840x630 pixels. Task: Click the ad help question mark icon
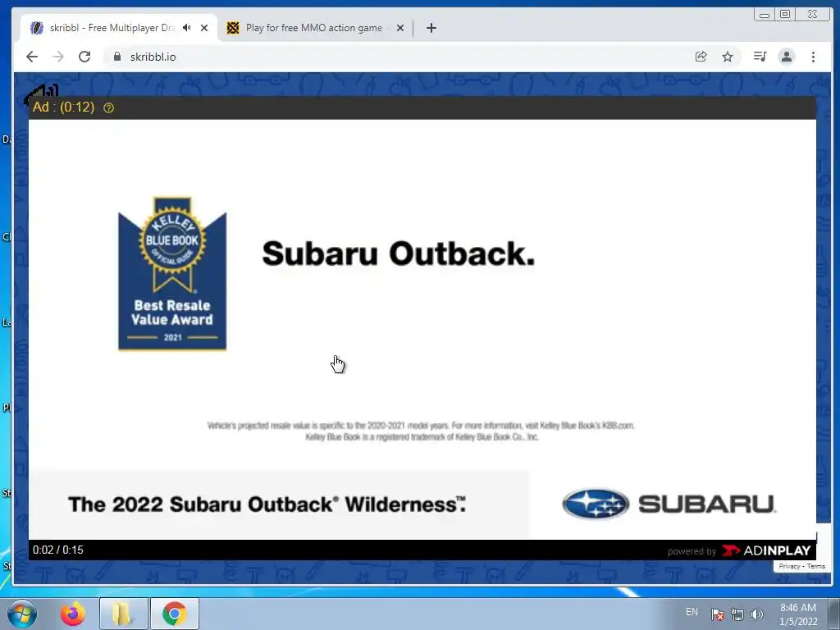(x=109, y=108)
